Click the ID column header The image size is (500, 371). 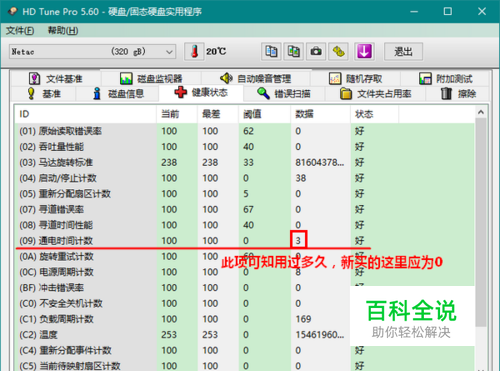click(85, 114)
